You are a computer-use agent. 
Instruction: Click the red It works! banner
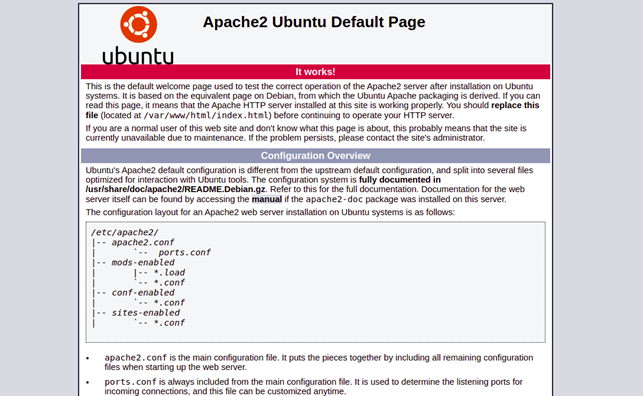(315, 72)
